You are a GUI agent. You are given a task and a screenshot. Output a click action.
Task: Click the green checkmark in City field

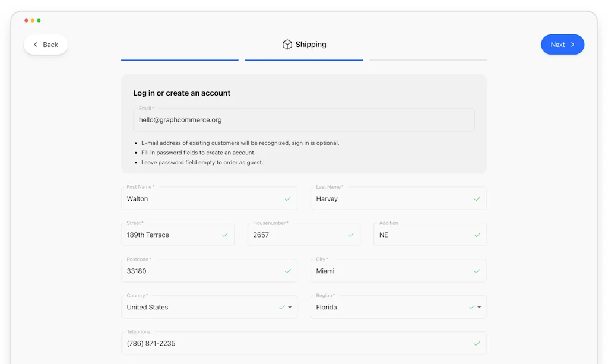[477, 271]
